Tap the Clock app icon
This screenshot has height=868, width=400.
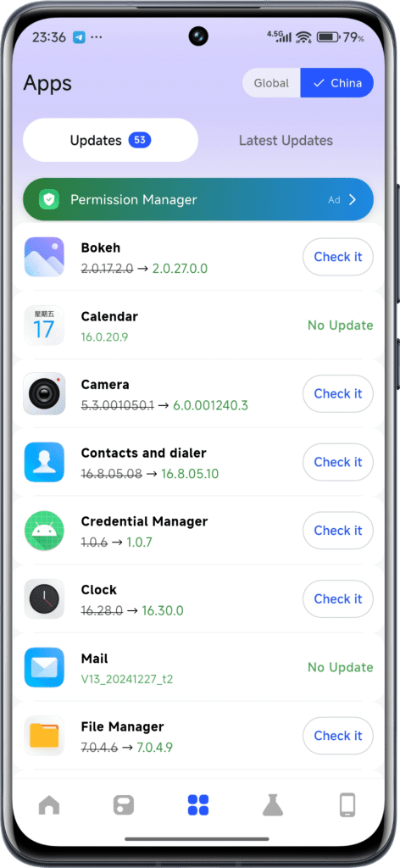[44, 599]
